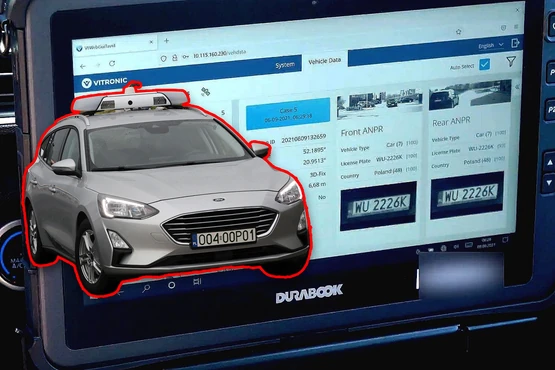Open the browser hamburger menu
This screenshot has width=555, height=370.
(516, 27)
